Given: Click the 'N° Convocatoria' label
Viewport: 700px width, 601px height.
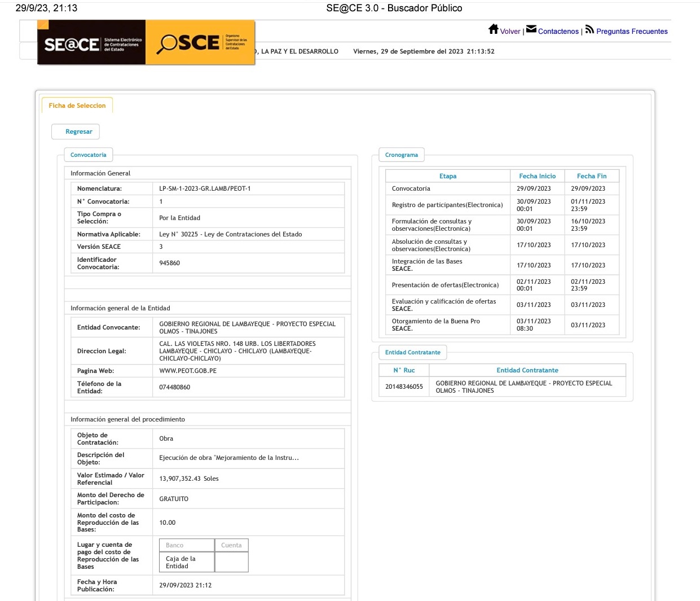Looking at the screenshot, I should [x=103, y=201].
